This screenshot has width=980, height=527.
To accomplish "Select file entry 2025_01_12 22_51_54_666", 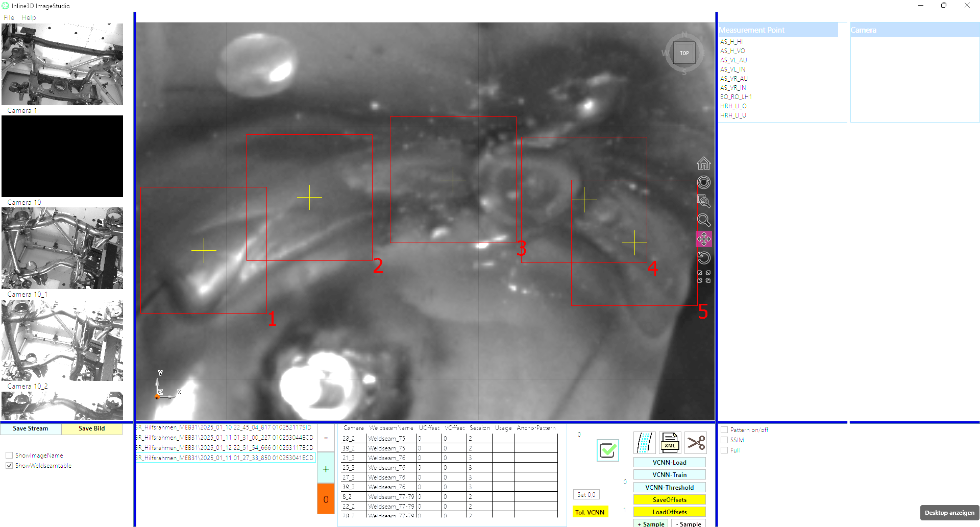I will 226,448.
